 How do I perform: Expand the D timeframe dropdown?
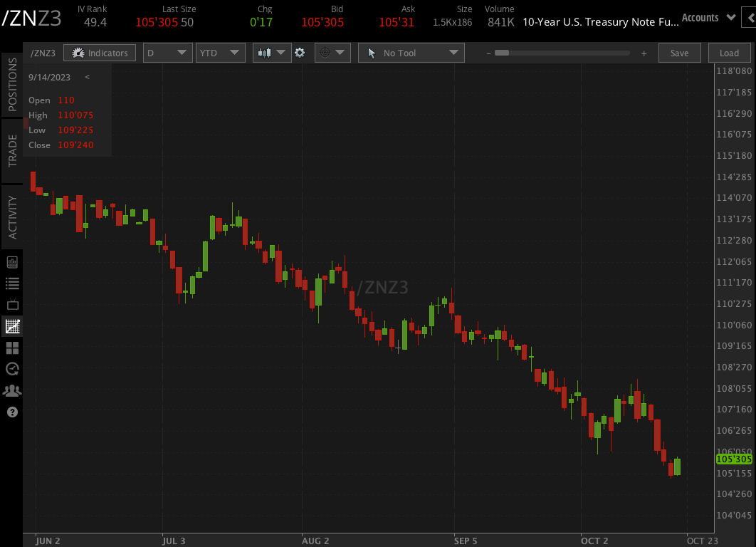pos(167,53)
